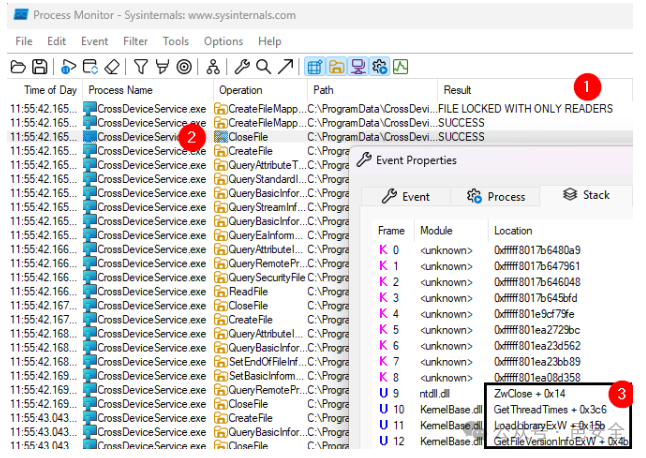Toggle Show Process and Thread Activity icon
Screen dimensions: 646x458
point(379,67)
